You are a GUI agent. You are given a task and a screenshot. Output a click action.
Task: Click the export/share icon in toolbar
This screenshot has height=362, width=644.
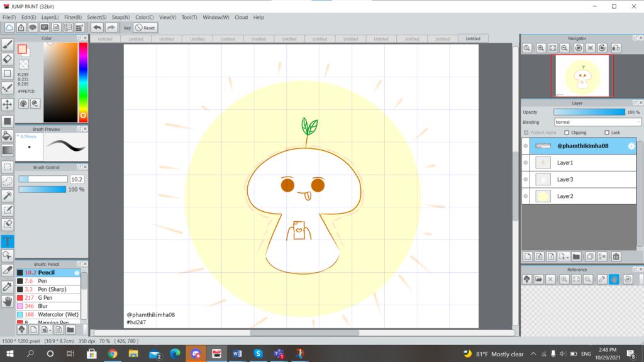[21, 28]
